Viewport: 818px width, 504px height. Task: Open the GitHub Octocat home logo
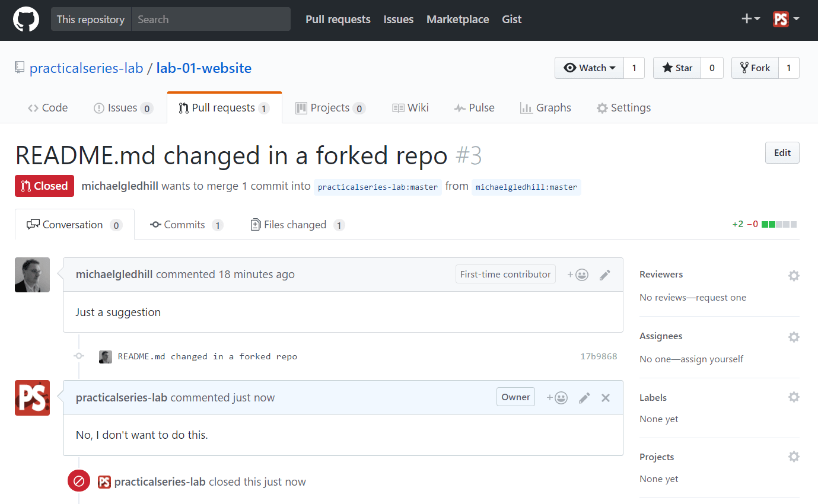(26, 20)
